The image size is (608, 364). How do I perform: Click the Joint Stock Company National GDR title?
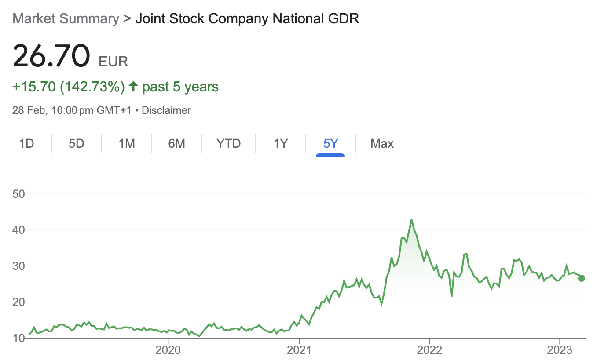pos(247,19)
